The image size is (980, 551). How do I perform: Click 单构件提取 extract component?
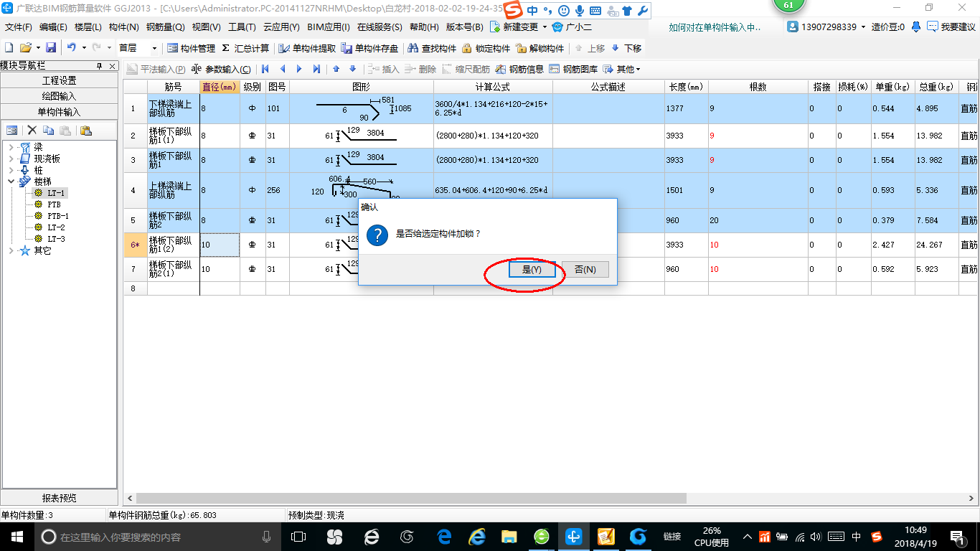click(x=307, y=48)
